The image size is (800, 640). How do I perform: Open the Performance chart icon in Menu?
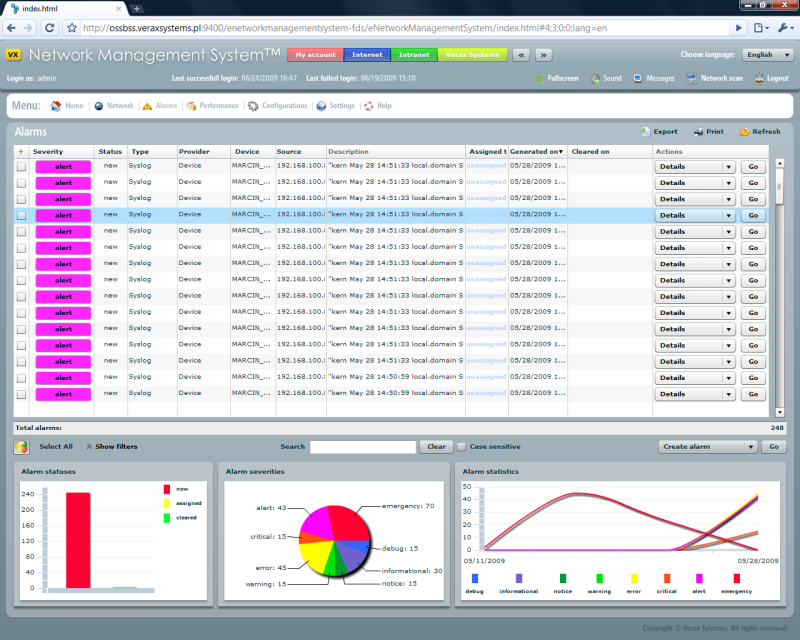(191, 106)
